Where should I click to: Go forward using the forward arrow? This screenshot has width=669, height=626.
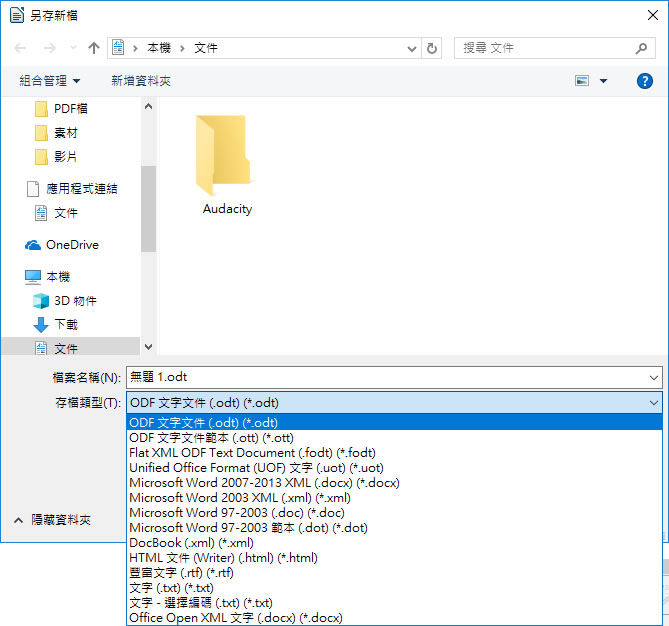click(x=50, y=48)
